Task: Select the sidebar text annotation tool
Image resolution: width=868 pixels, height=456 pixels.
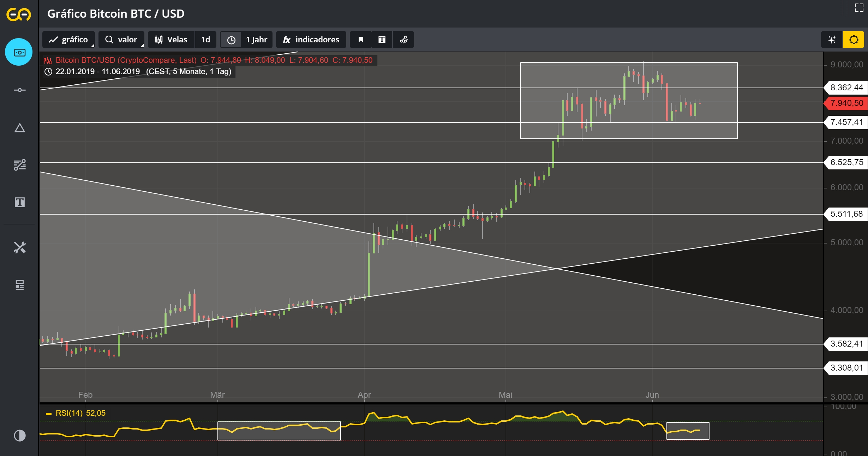Action: coord(19,202)
